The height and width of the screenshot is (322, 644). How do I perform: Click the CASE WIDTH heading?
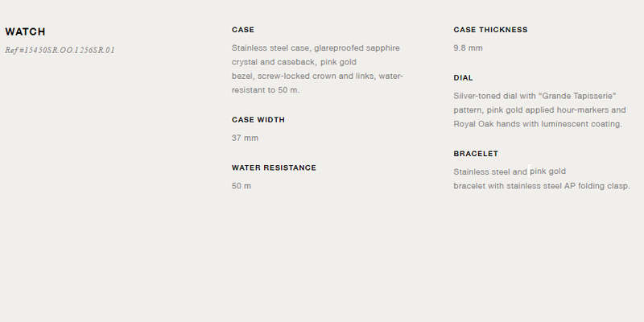coord(258,119)
